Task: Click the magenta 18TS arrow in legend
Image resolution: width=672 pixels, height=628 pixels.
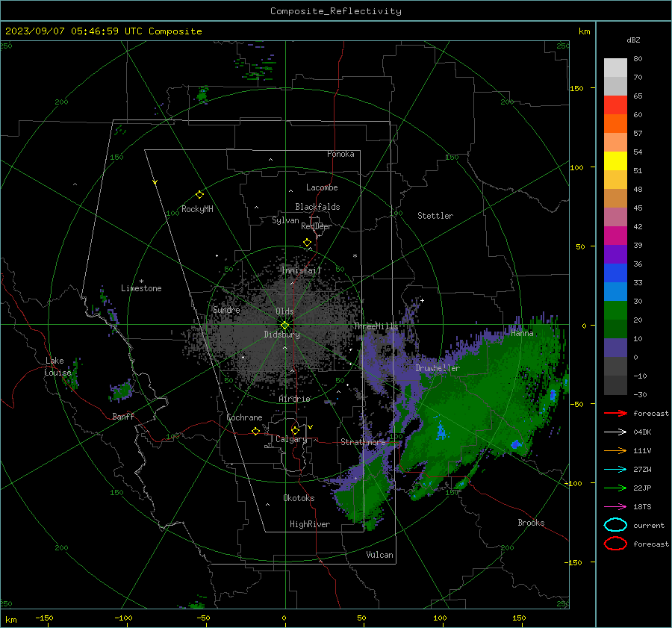Action: click(x=615, y=507)
